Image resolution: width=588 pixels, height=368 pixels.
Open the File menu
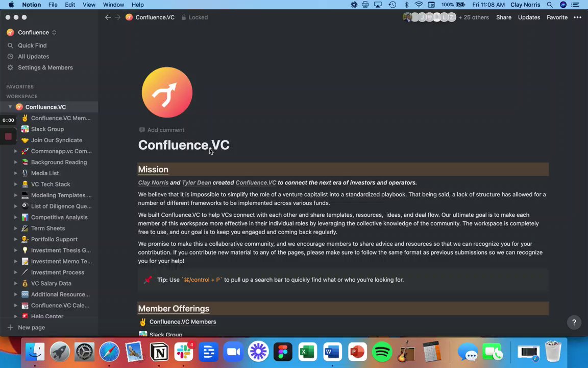[x=53, y=5]
